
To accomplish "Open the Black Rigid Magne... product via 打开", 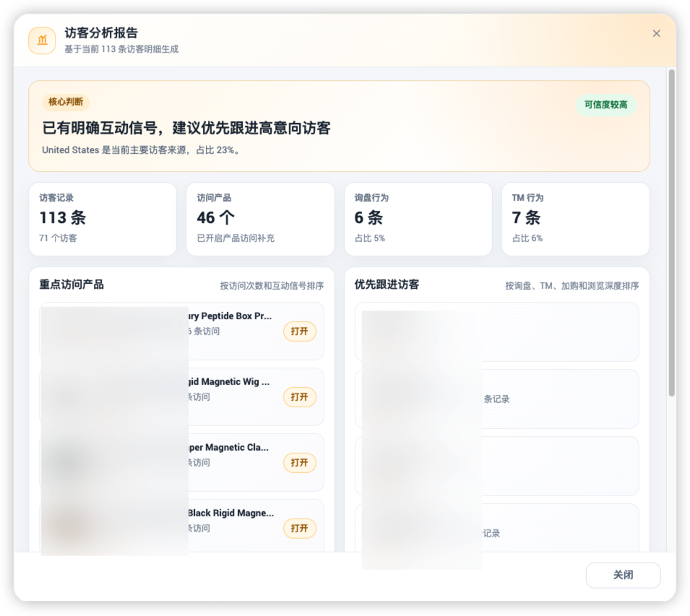I will (x=299, y=528).
